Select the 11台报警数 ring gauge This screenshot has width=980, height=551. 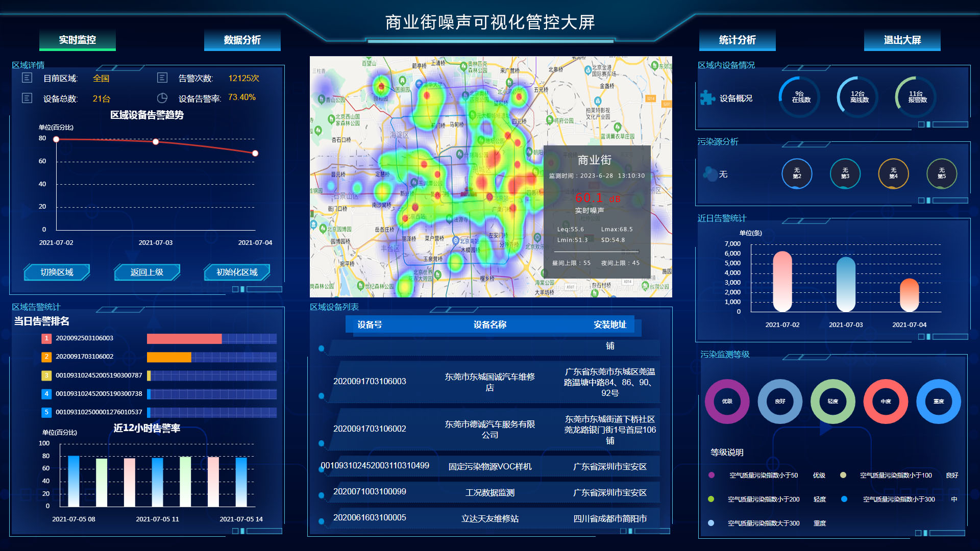click(x=916, y=97)
